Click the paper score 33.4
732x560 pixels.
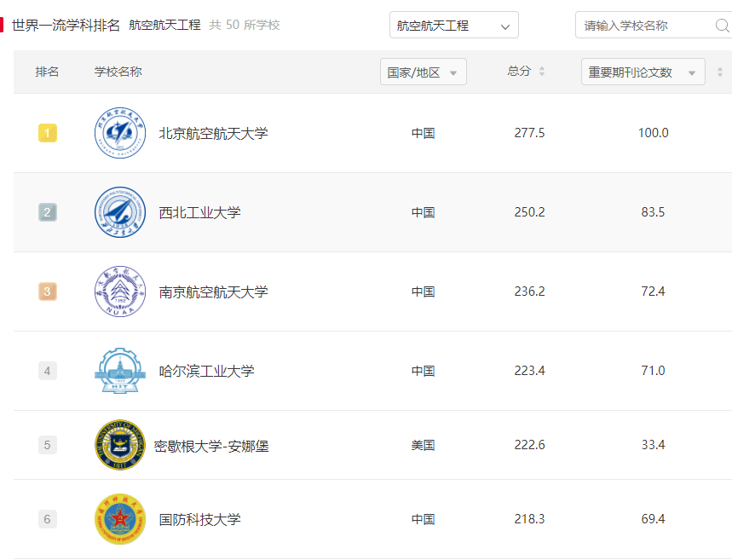click(x=653, y=445)
